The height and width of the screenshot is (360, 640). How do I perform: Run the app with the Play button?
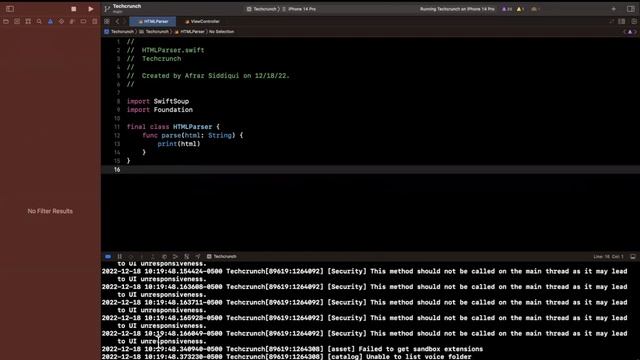[91, 9]
